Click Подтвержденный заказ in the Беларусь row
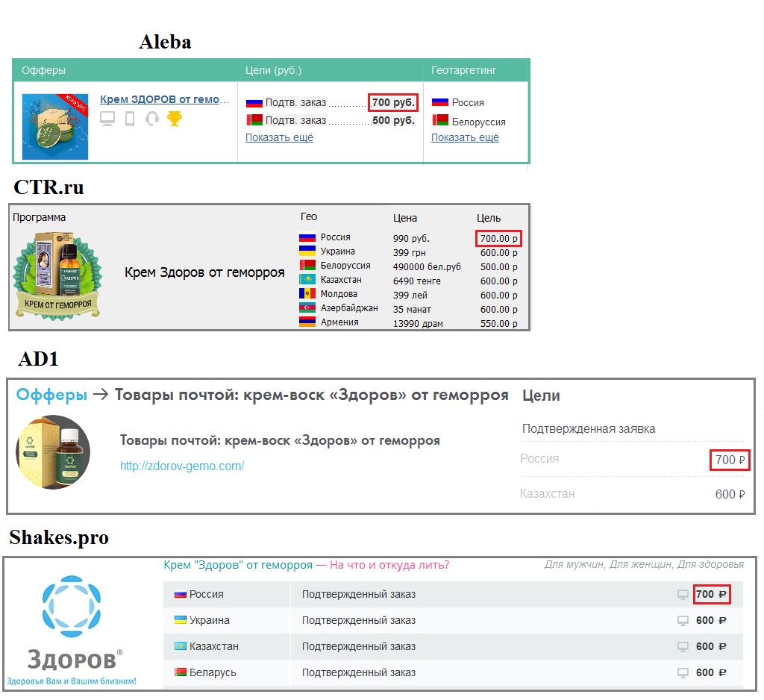764x700 pixels. pyautogui.click(x=359, y=672)
